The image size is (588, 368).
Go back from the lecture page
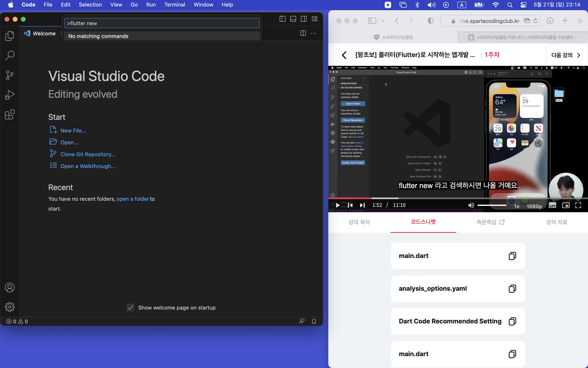click(344, 55)
